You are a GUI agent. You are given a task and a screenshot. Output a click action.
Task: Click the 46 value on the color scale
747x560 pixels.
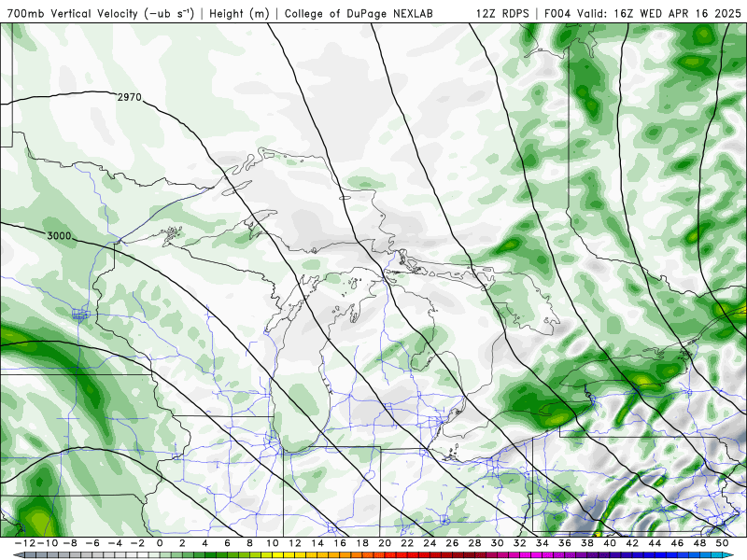(x=678, y=543)
